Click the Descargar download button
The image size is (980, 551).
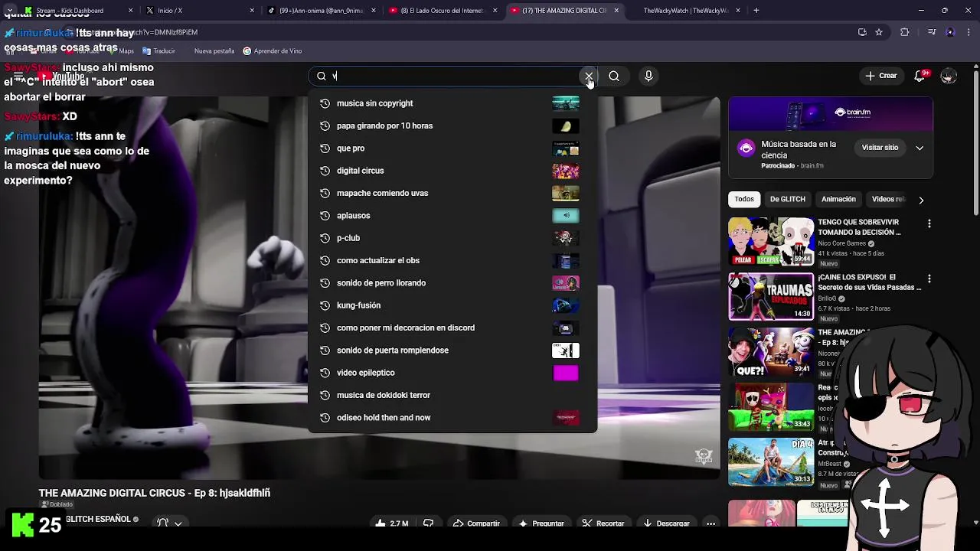pos(666,523)
